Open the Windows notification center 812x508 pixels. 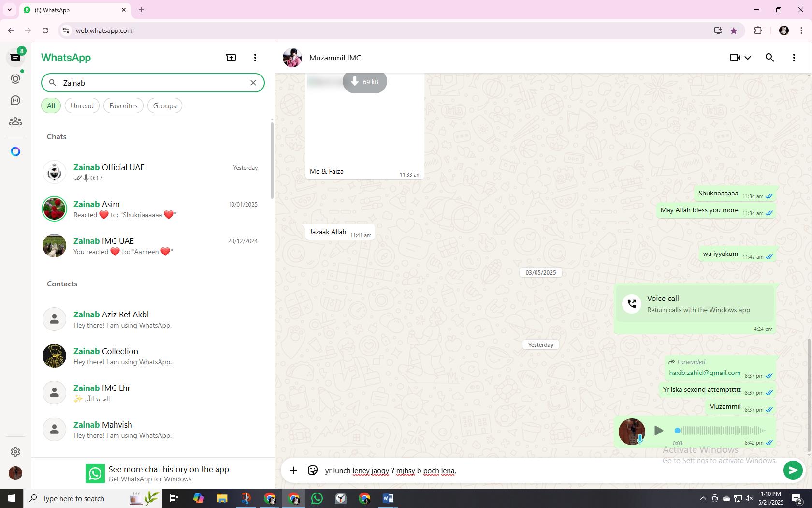click(797, 498)
